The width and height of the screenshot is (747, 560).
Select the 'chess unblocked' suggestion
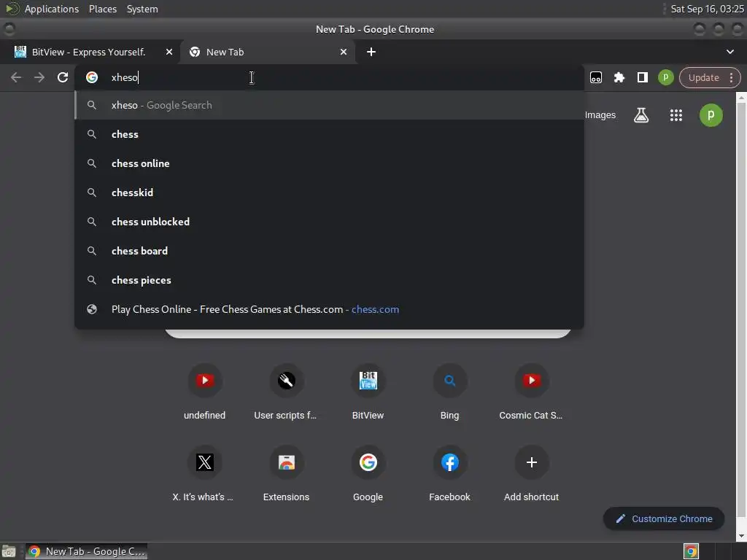[x=329, y=222]
